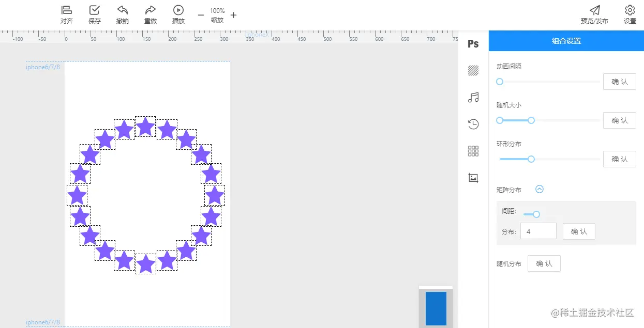Open the hatched background pattern panel

click(473, 71)
